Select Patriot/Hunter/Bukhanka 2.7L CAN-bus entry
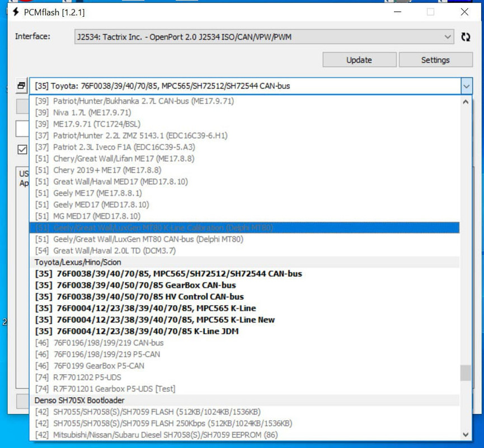The image size is (484, 448). pos(244,101)
